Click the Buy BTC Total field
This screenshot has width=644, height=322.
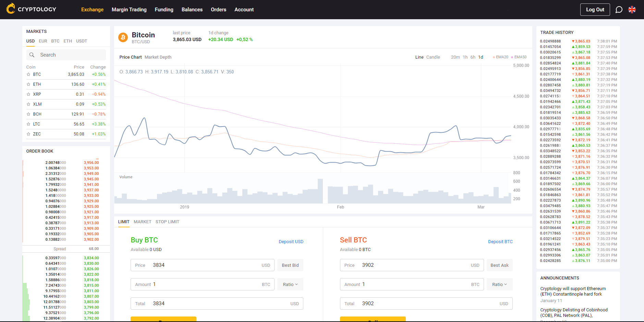point(217,303)
